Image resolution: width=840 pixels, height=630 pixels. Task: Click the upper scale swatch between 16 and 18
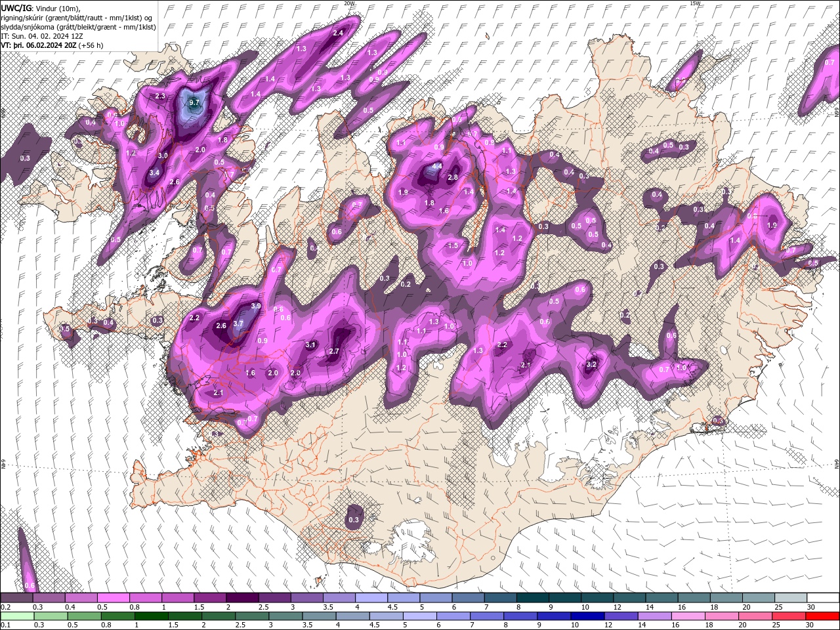[x=694, y=598]
